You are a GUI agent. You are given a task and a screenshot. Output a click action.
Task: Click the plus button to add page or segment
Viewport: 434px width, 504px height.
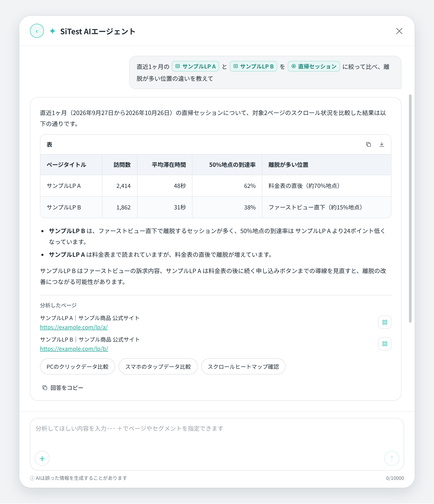point(42,459)
